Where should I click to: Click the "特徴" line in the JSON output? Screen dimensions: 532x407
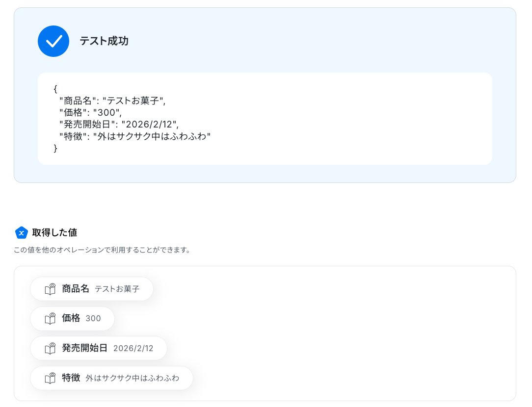[x=135, y=136]
